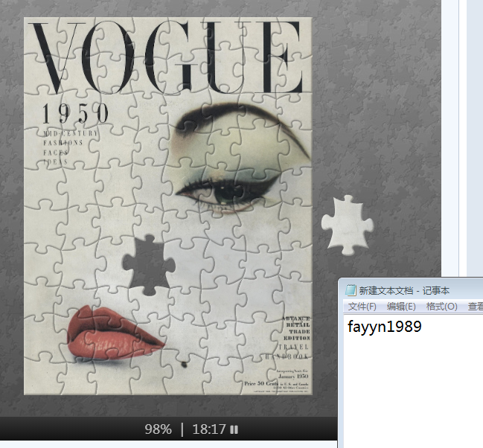Click the beauty mark below the lips
The width and height of the screenshot is (483, 448).
click(184, 364)
